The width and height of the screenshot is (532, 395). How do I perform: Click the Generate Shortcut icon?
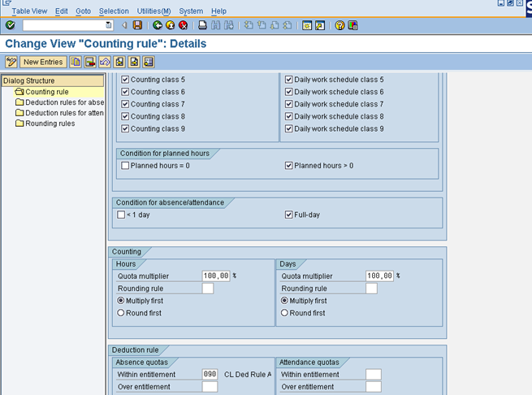tap(320, 25)
